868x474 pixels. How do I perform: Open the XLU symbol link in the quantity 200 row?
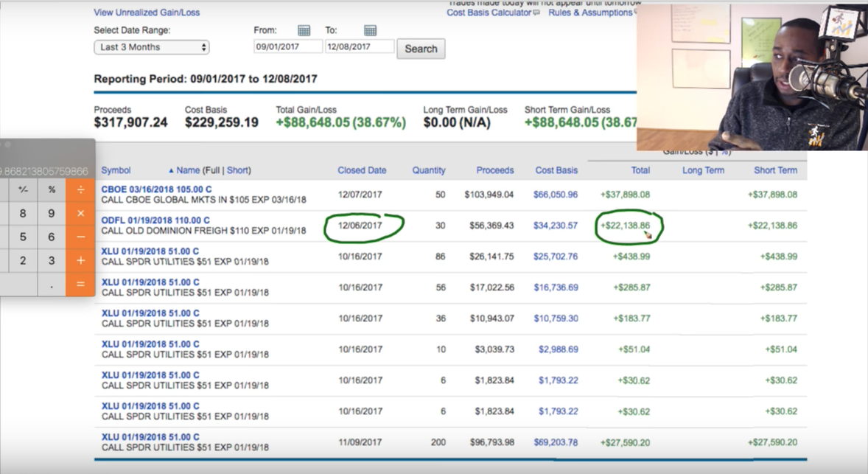(x=150, y=437)
